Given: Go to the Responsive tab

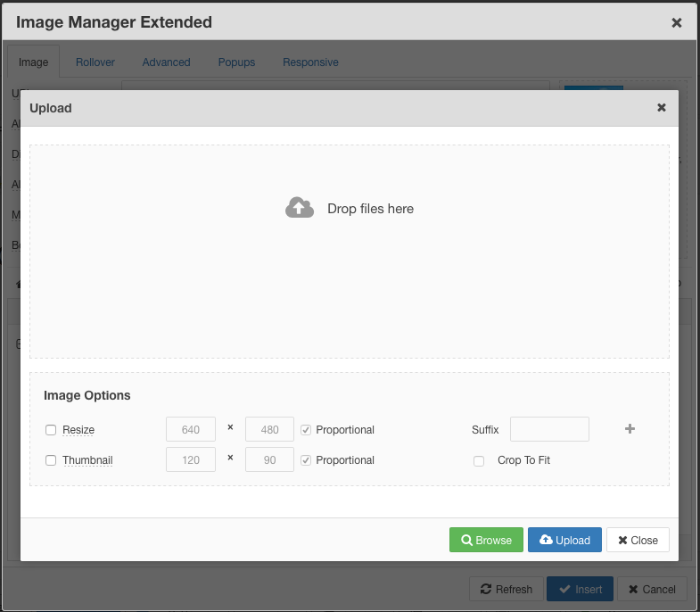Looking at the screenshot, I should coord(310,62).
